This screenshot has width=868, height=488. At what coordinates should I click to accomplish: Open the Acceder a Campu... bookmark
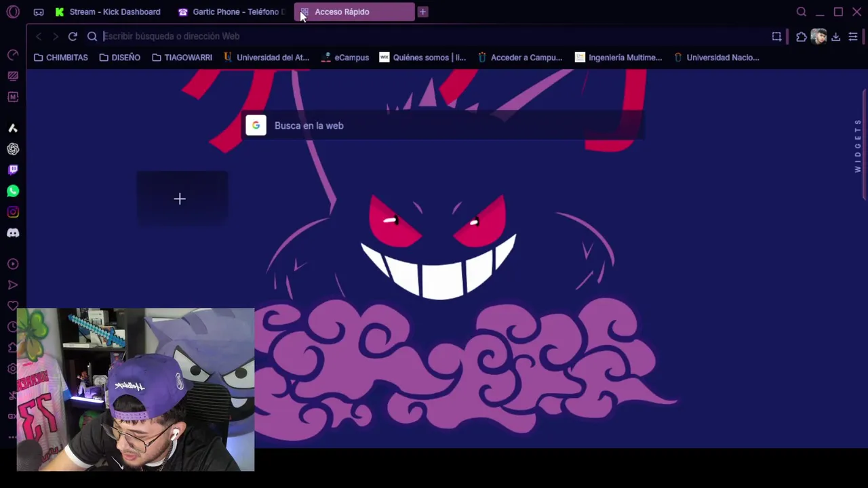tap(520, 58)
